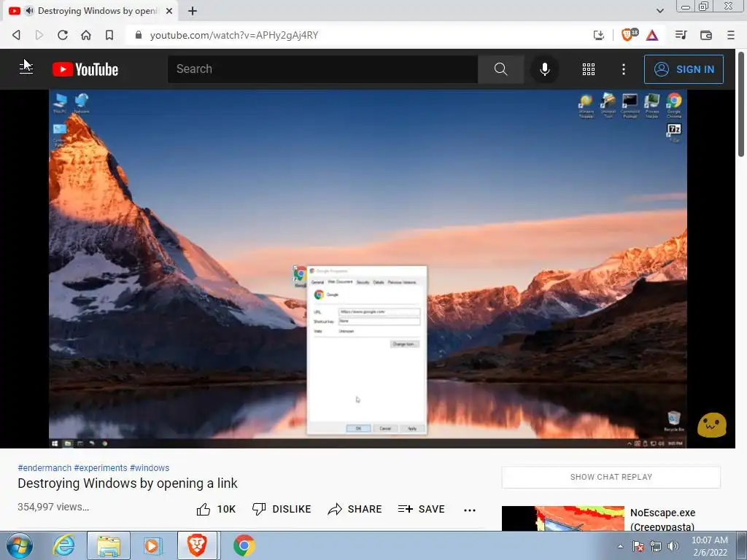
Task: Click the install/download page icon in address bar
Action: [599, 35]
